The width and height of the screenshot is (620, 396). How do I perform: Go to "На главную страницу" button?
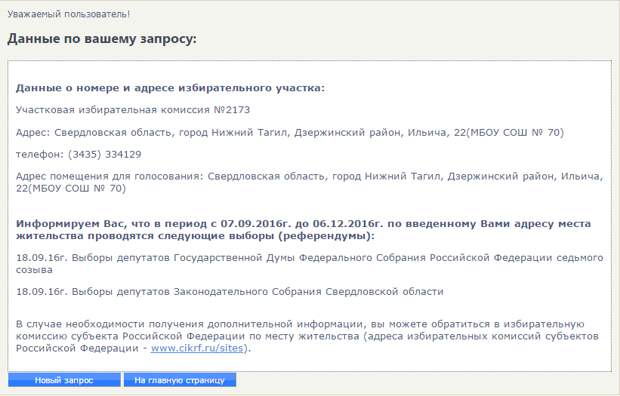point(180,380)
